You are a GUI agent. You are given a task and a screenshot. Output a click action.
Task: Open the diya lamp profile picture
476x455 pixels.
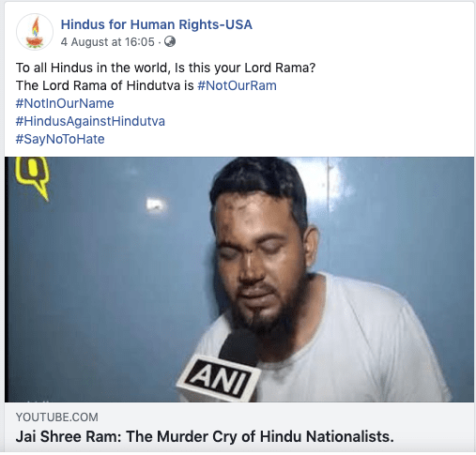tap(35, 32)
